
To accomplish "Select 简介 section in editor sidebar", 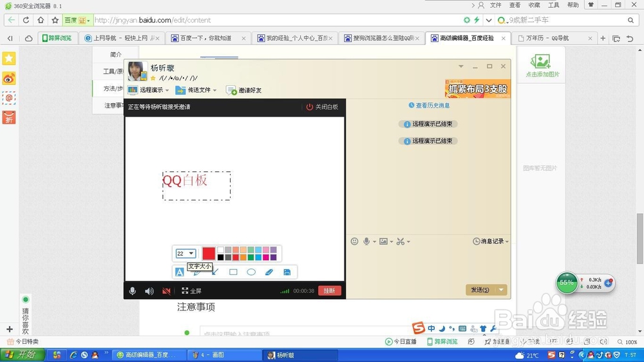I will 116,54.
